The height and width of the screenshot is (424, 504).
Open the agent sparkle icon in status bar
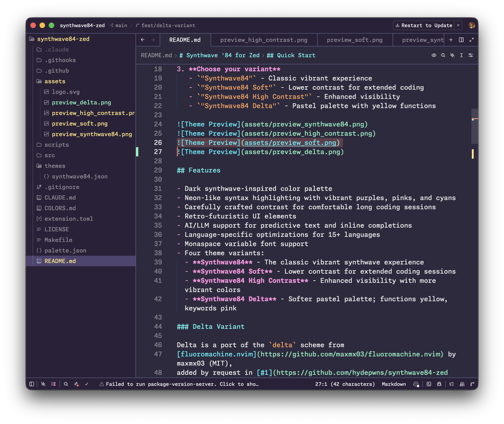click(x=43, y=384)
